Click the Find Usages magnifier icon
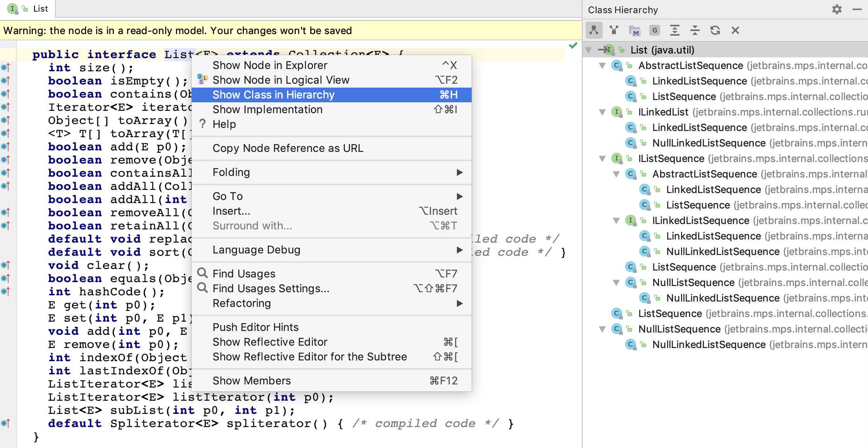 coord(202,273)
